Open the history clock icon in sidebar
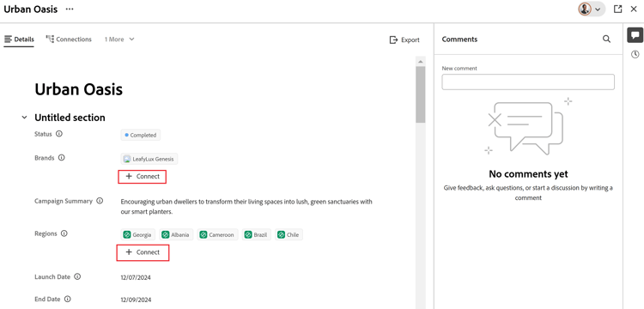Screen dimensions: 644x309 click(635, 54)
